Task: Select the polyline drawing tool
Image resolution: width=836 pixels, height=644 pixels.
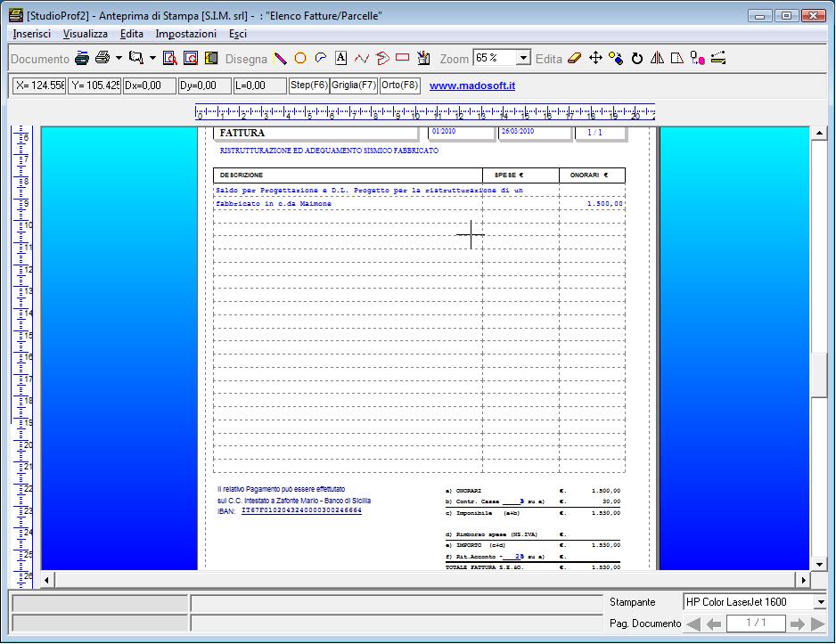Action: point(362,58)
